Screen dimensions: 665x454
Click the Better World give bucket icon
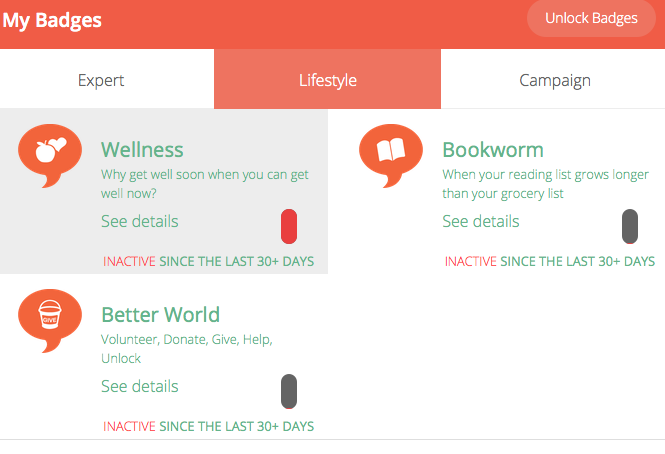tap(50, 320)
